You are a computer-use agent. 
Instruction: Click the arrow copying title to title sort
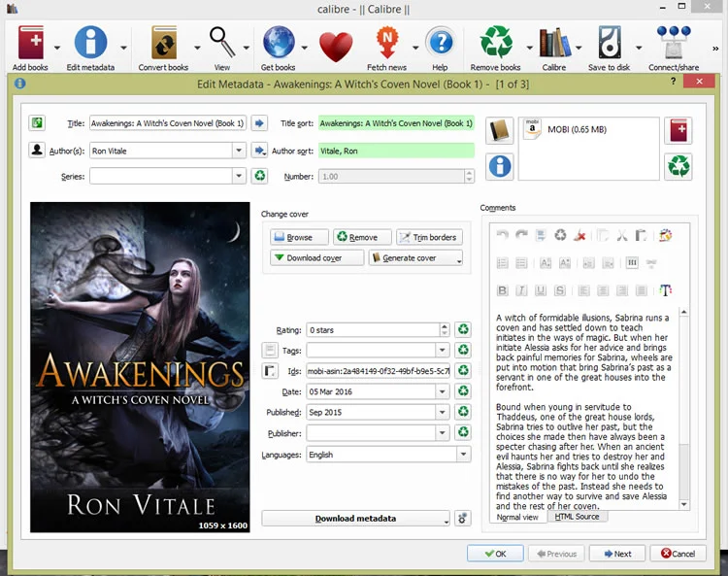259,123
